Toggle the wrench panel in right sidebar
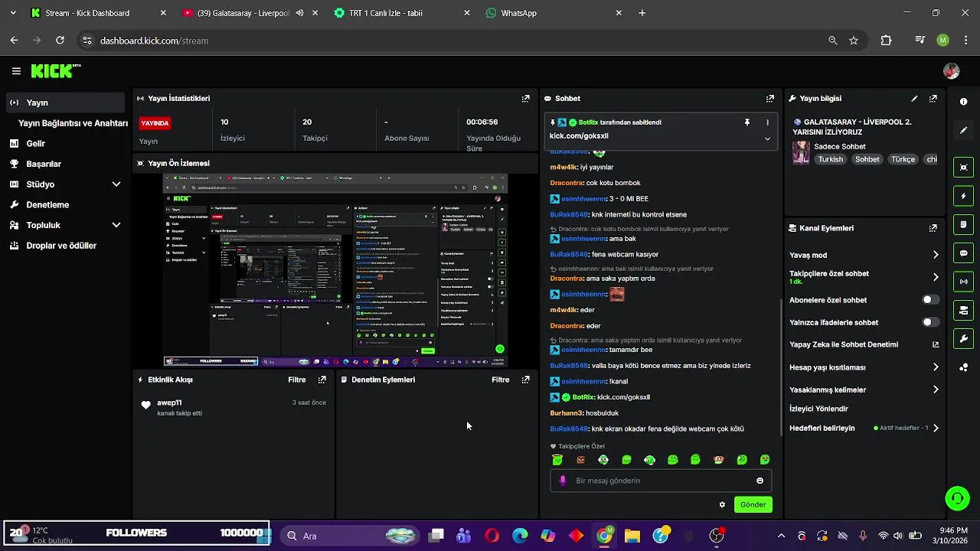Image resolution: width=980 pixels, height=551 pixels. 963,339
